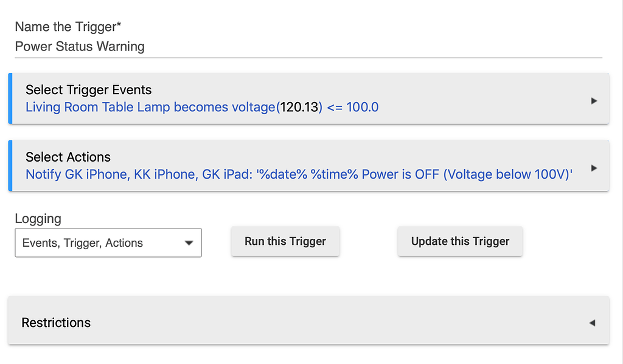Expand the Select Actions arrow

click(594, 168)
